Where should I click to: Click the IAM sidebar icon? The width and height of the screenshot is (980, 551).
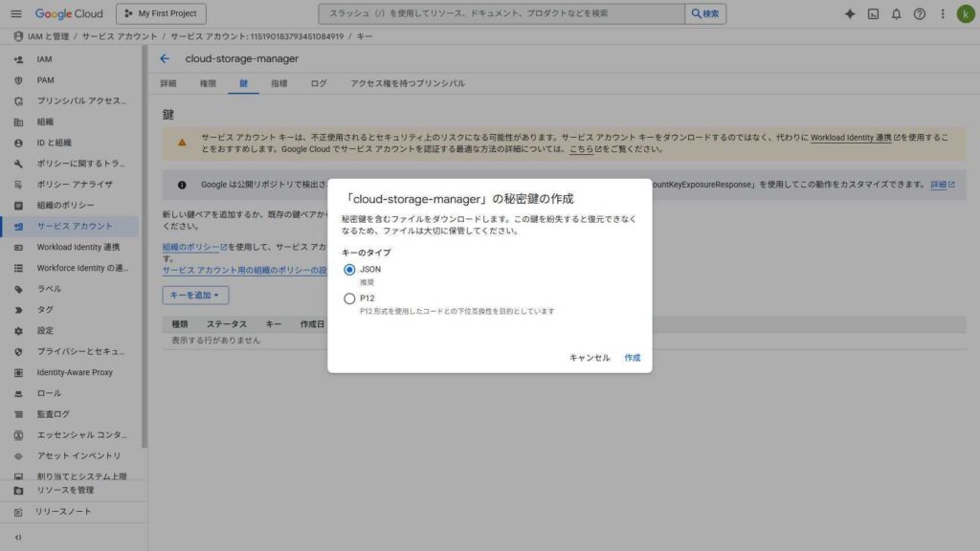(18, 59)
